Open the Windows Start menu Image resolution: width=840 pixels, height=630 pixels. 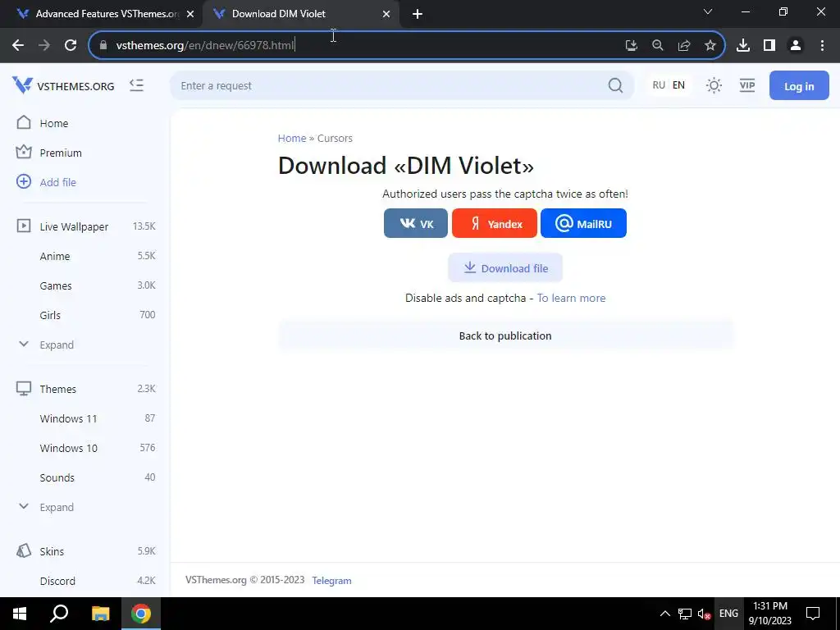click(20, 614)
